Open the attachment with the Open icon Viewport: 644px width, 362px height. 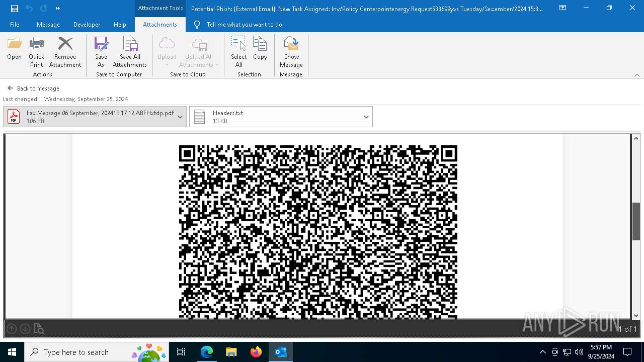[15, 49]
